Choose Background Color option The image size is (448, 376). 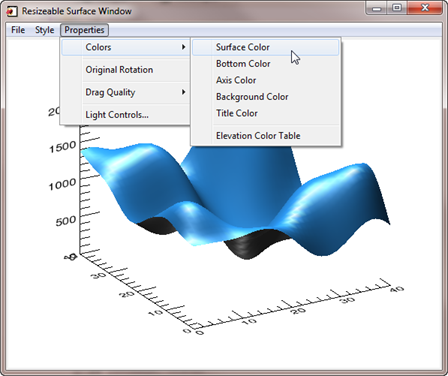[x=266, y=97]
